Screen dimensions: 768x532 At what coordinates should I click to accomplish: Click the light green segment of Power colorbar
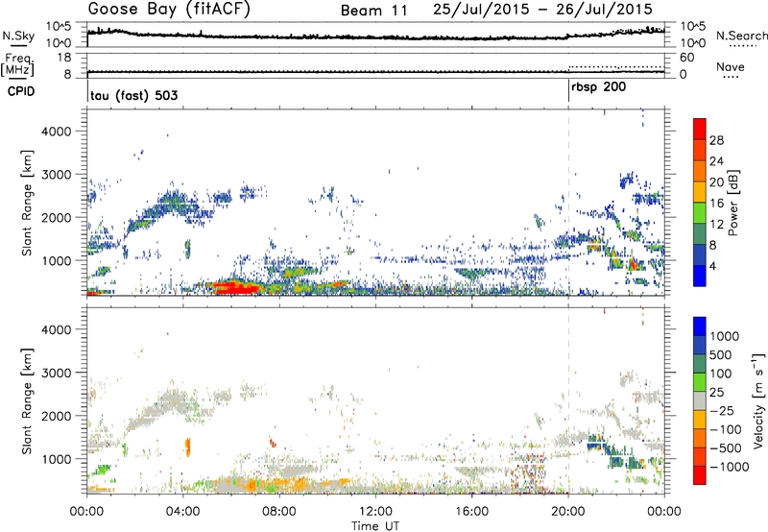[700, 213]
